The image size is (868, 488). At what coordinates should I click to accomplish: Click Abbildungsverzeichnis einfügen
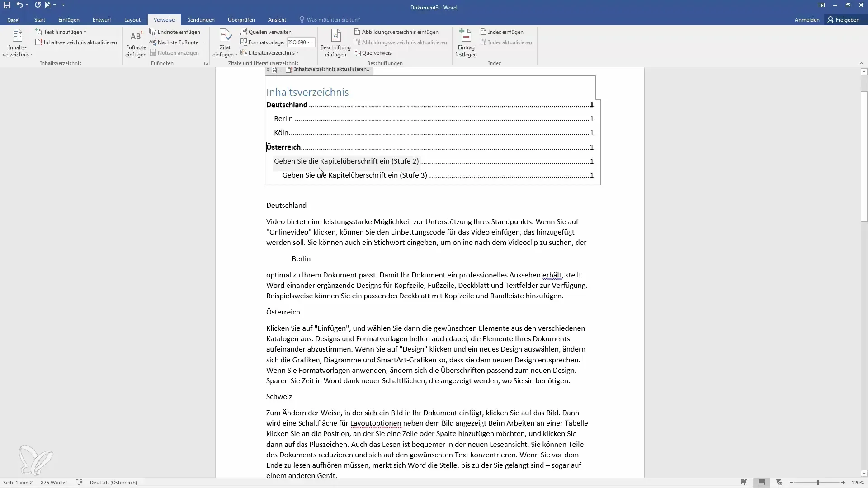396,32
